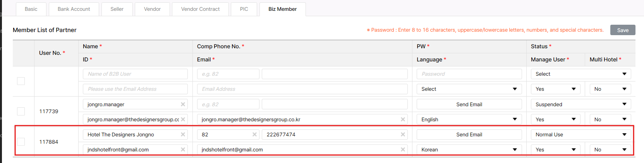Click the Save button
Viewport: 644px width, 163px height.
click(x=622, y=30)
